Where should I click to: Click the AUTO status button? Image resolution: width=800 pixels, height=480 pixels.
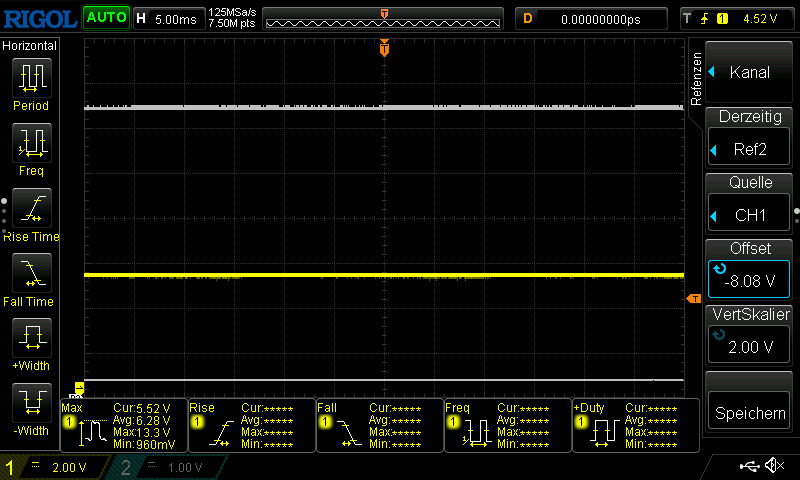pyautogui.click(x=106, y=18)
